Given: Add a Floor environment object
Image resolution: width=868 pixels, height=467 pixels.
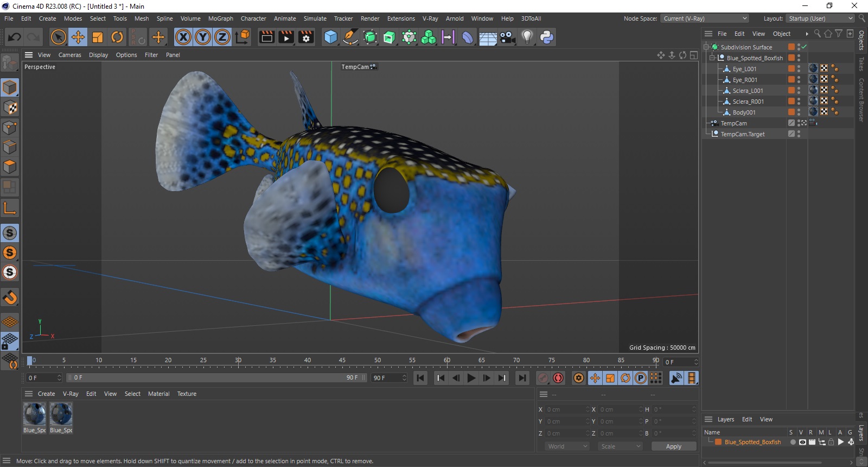Looking at the screenshot, I should pos(488,37).
